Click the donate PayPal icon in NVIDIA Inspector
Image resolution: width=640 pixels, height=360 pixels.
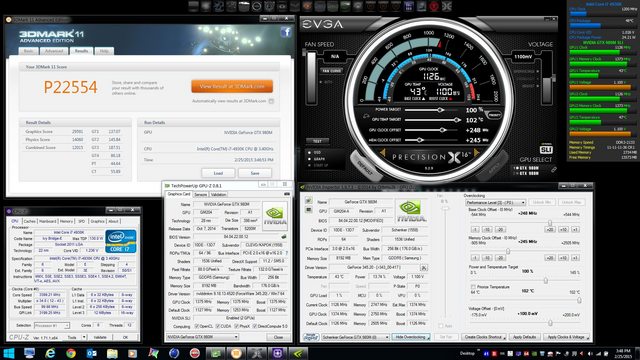click(310, 337)
